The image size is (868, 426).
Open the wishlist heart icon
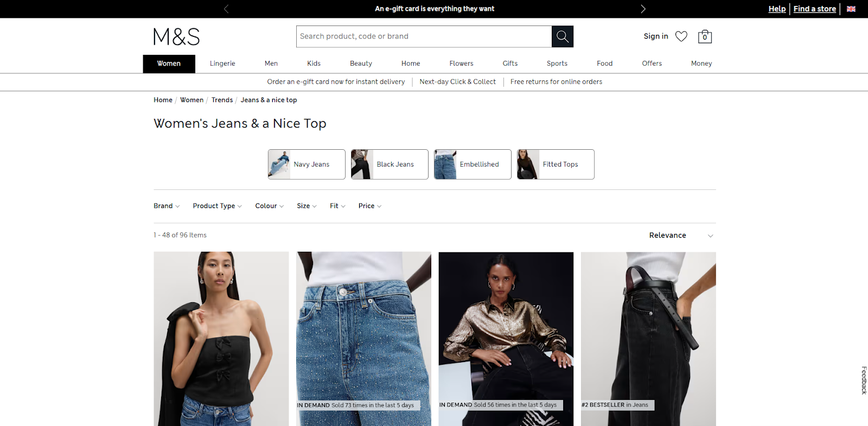(x=681, y=36)
